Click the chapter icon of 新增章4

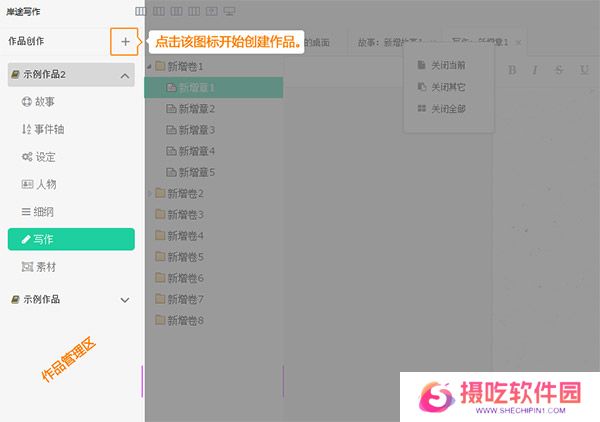pos(171,151)
